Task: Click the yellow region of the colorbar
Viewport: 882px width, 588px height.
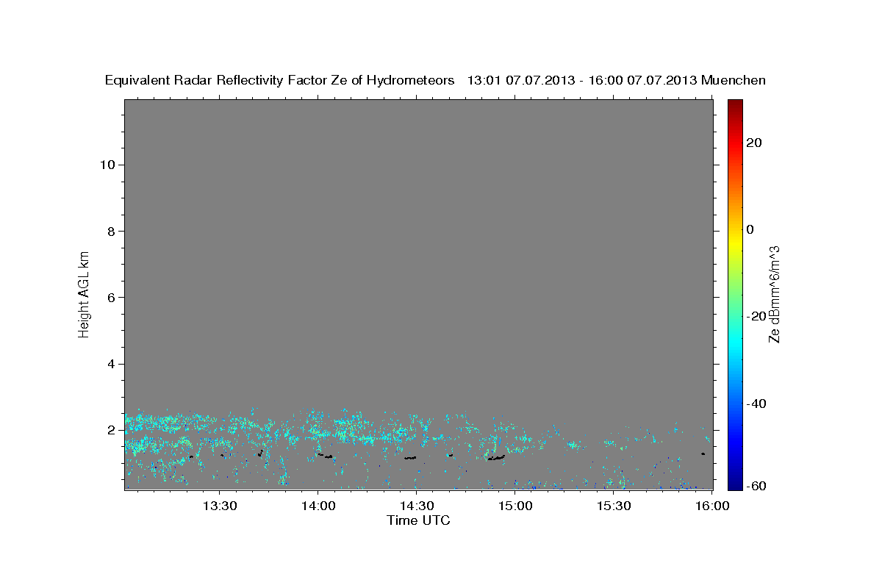Action: pyautogui.click(x=734, y=243)
